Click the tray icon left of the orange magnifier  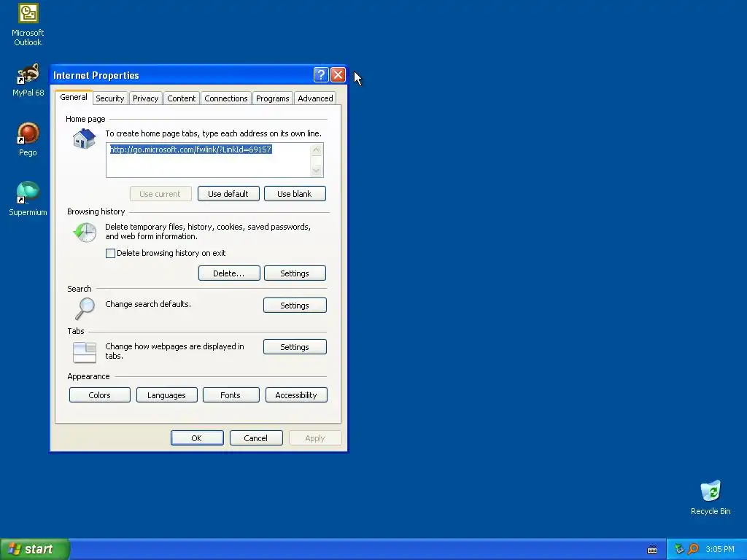pos(679,549)
